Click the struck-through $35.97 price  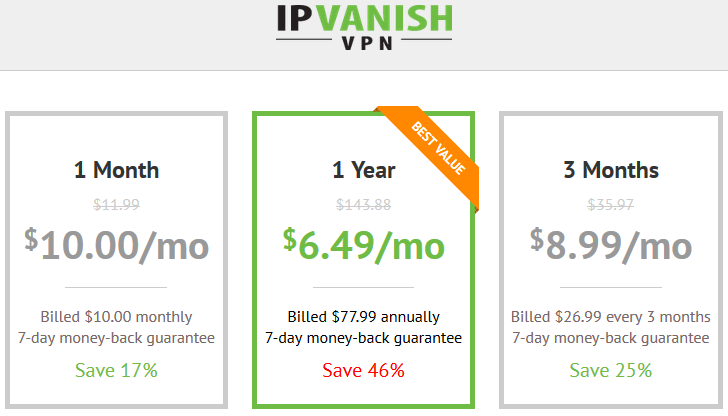click(x=611, y=204)
